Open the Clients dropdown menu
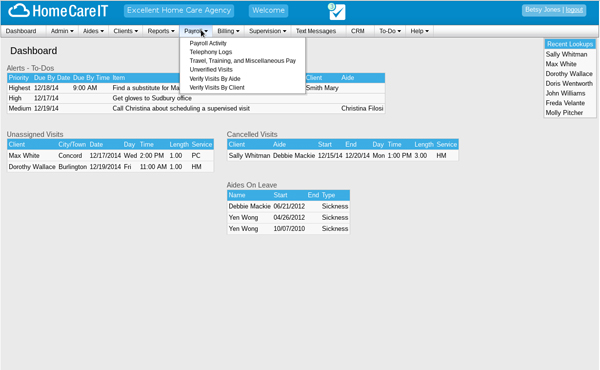Viewport: 600px width, 370px height. 126,31
